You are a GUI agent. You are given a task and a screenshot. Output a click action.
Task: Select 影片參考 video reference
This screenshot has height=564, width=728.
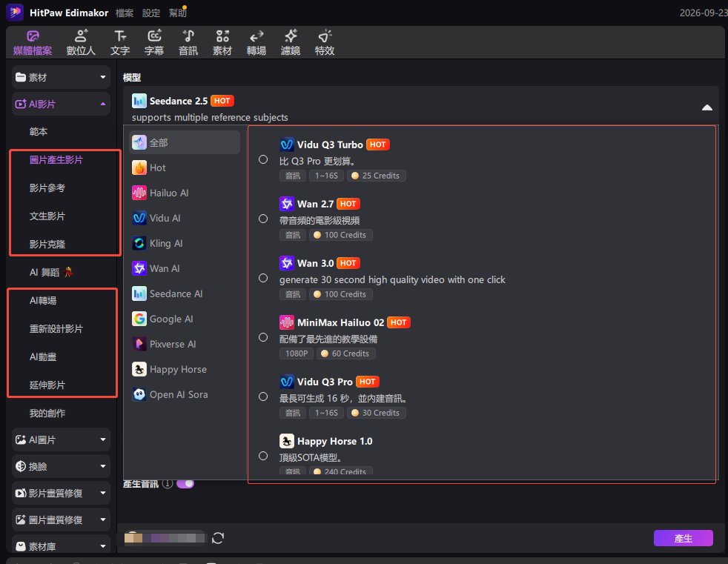point(47,188)
